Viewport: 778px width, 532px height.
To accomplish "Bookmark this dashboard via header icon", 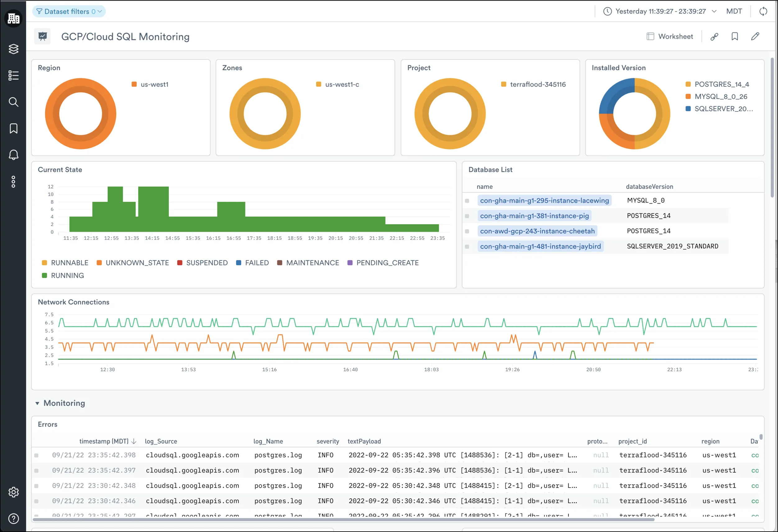I will coord(735,36).
